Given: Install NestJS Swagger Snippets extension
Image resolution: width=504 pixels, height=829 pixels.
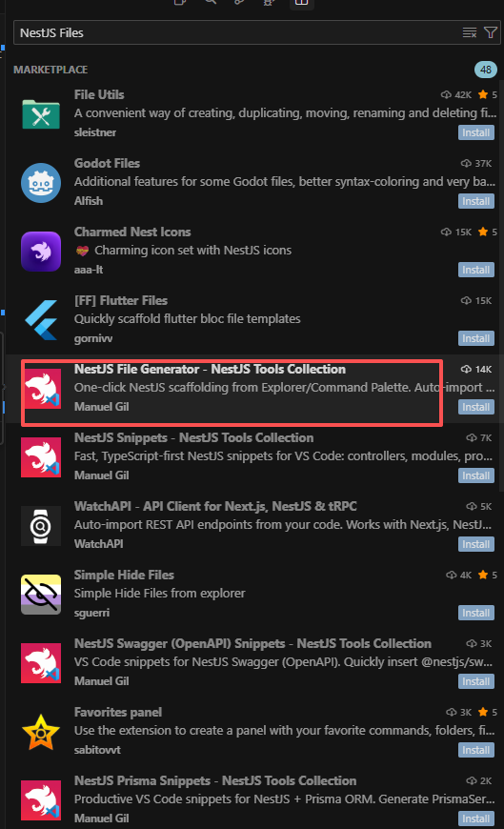Looking at the screenshot, I should [476, 681].
